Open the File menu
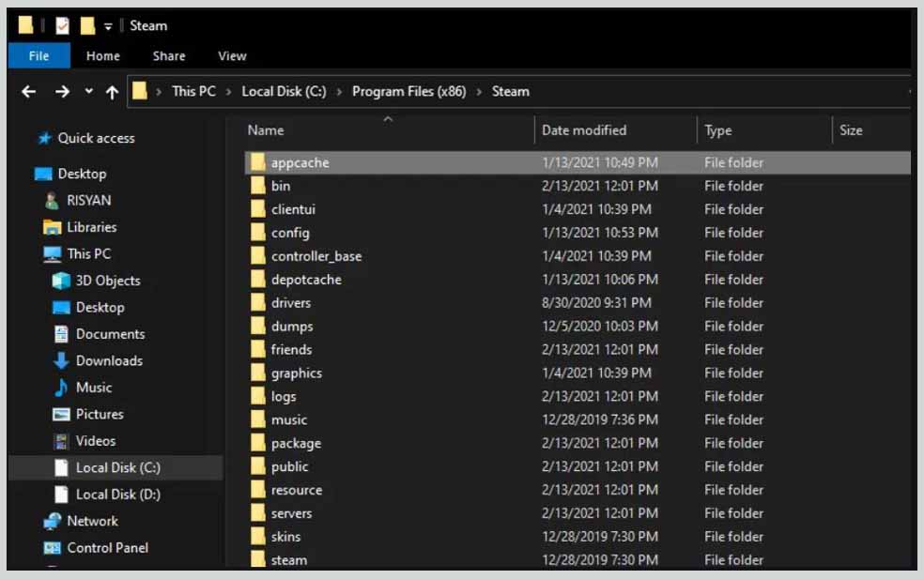Image resolution: width=924 pixels, height=579 pixels. [x=38, y=55]
